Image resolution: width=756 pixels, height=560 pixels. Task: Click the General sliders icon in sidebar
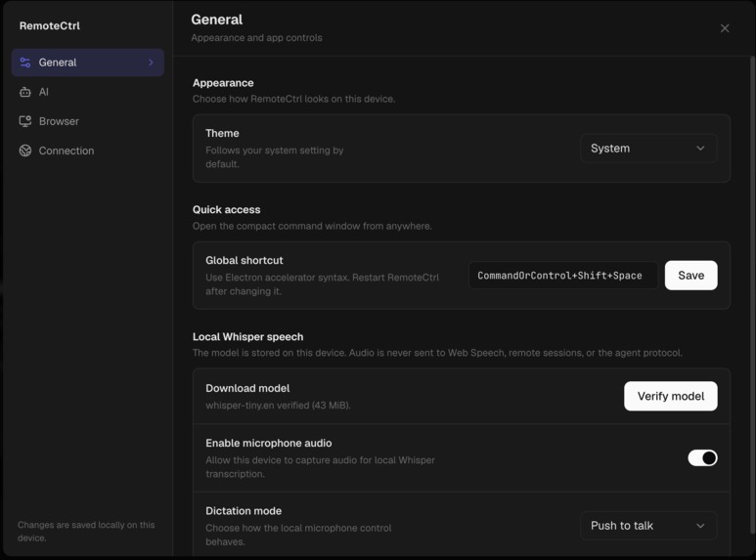[25, 63]
